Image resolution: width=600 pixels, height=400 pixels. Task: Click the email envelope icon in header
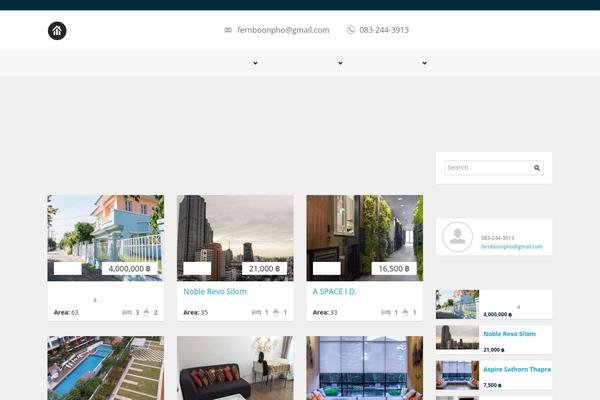[x=228, y=30]
